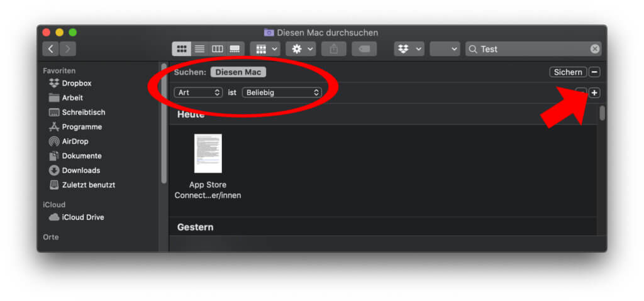
Task: Minimize the window with the yellow button
Action: click(x=60, y=33)
